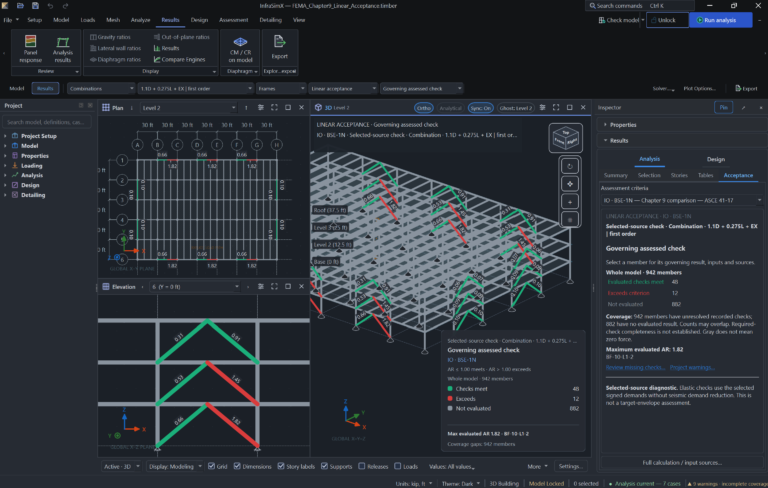Show Lateral wall ratios
Screen dimensions: 768x488
pyautogui.click(x=116, y=48)
